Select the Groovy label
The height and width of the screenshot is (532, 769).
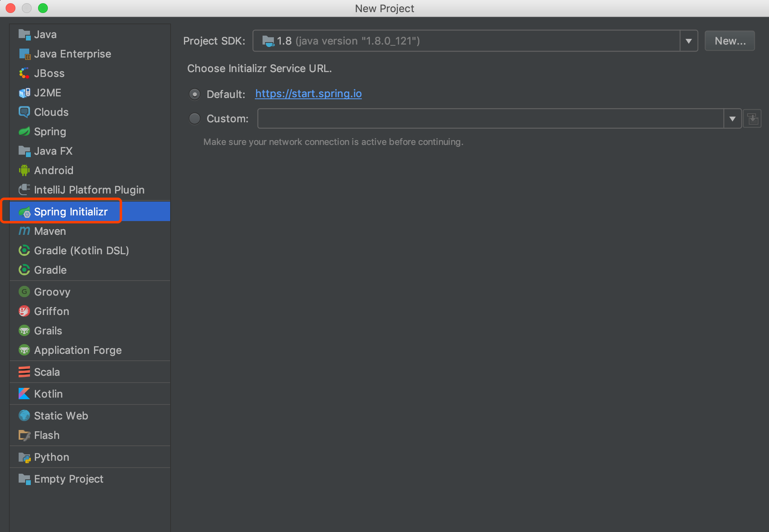pyautogui.click(x=52, y=292)
